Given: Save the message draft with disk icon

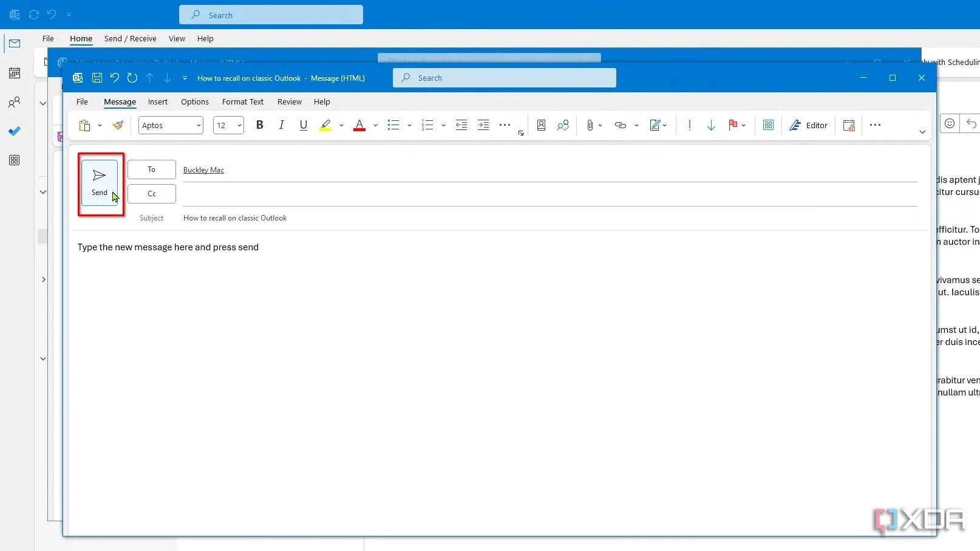Looking at the screenshot, I should point(97,78).
